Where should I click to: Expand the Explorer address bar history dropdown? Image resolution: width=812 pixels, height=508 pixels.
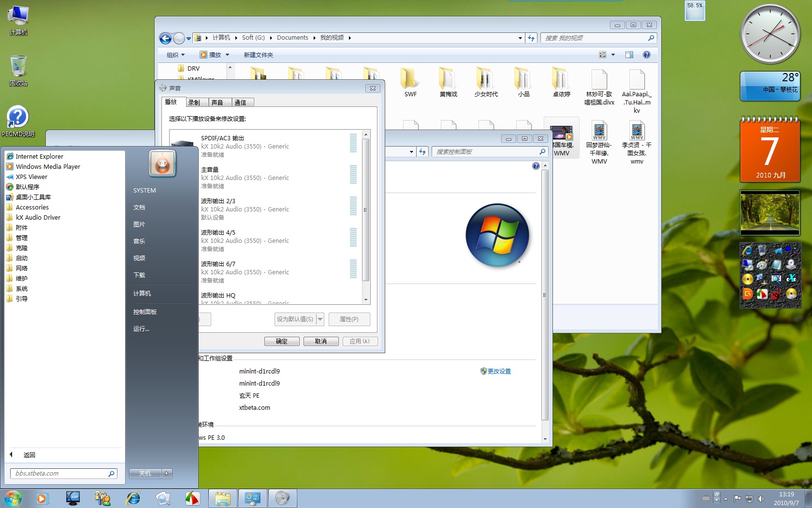point(520,38)
